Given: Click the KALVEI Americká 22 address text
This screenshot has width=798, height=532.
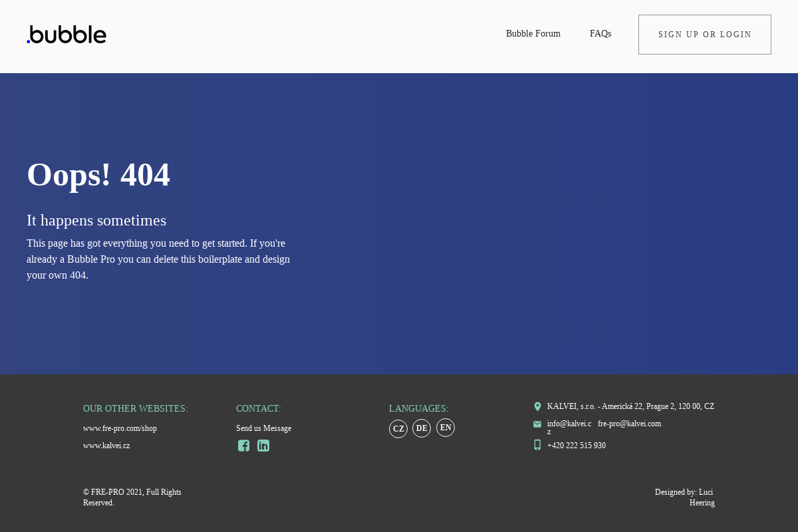Looking at the screenshot, I should (x=630, y=406).
